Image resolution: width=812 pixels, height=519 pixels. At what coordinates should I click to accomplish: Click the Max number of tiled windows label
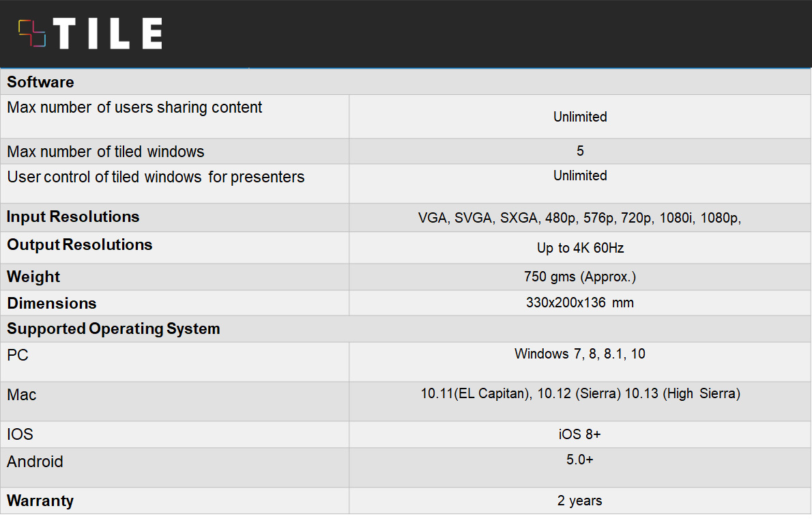pyautogui.click(x=106, y=152)
